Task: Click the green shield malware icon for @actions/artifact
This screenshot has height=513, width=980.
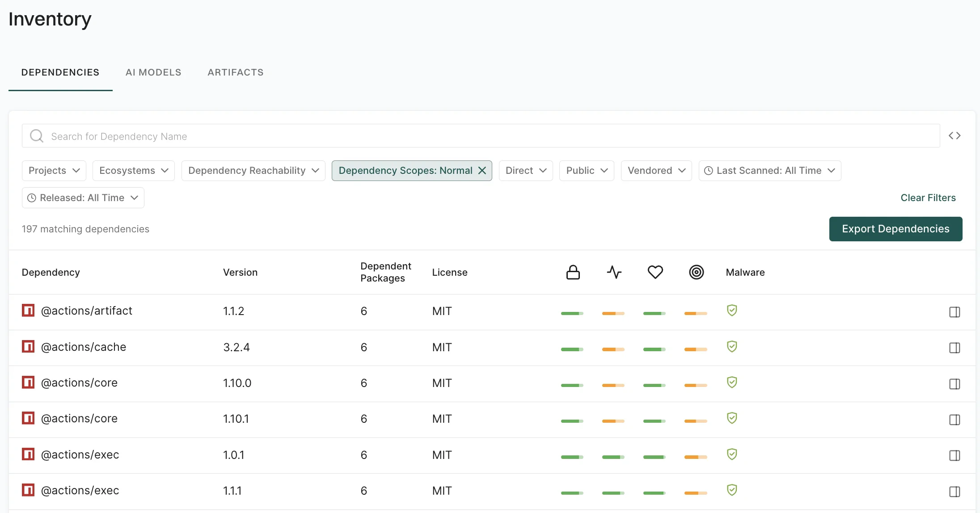Action: point(732,310)
